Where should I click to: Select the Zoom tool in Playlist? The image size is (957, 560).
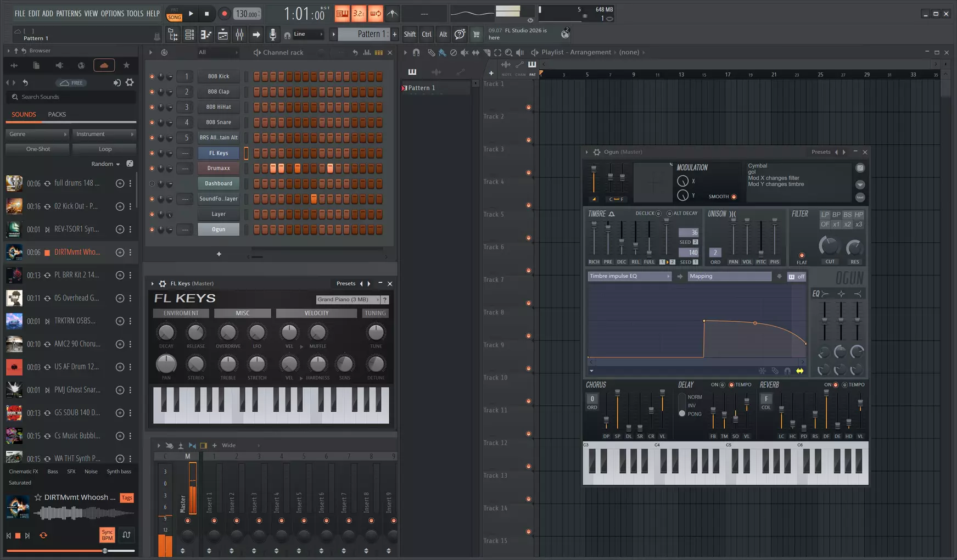[x=508, y=53]
